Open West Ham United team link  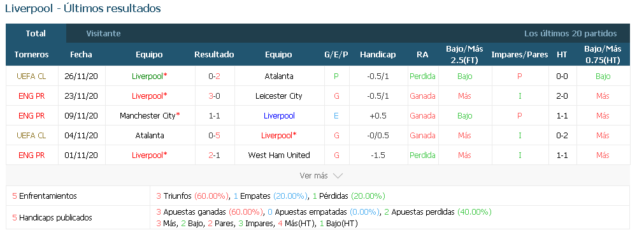279,155
